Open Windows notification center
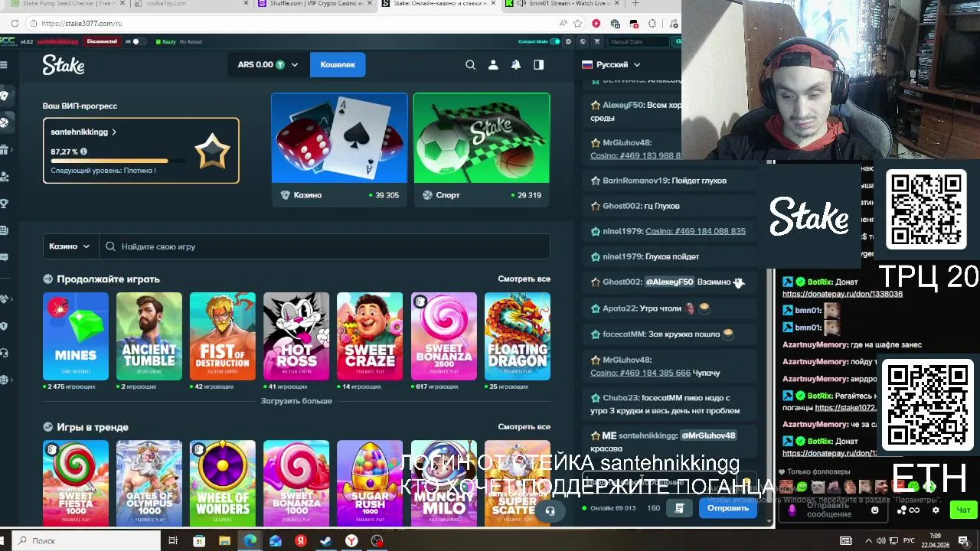The image size is (980, 551). pyautogui.click(x=965, y=541)
